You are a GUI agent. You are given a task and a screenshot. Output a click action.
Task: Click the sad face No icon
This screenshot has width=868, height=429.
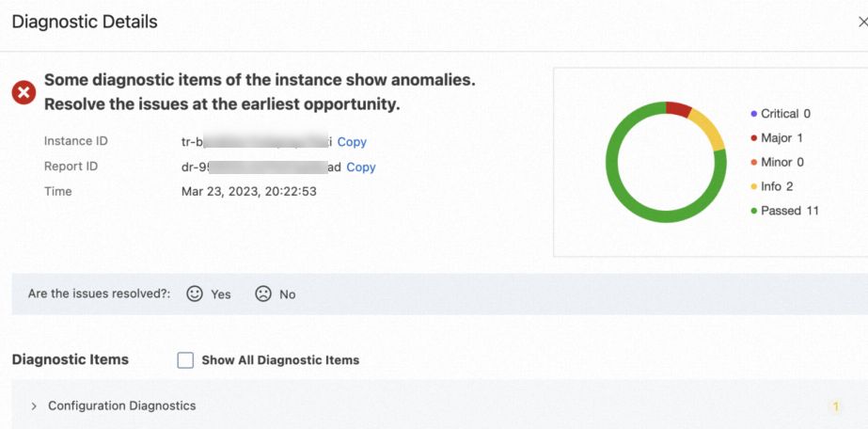click(x=263, y=294)
